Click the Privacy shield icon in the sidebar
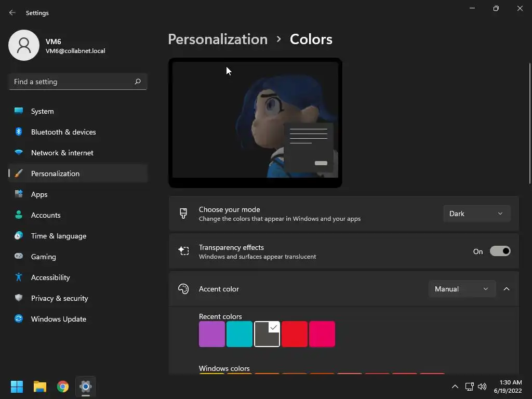Viewport: 532px width, 399px height. tap(19, 298)
